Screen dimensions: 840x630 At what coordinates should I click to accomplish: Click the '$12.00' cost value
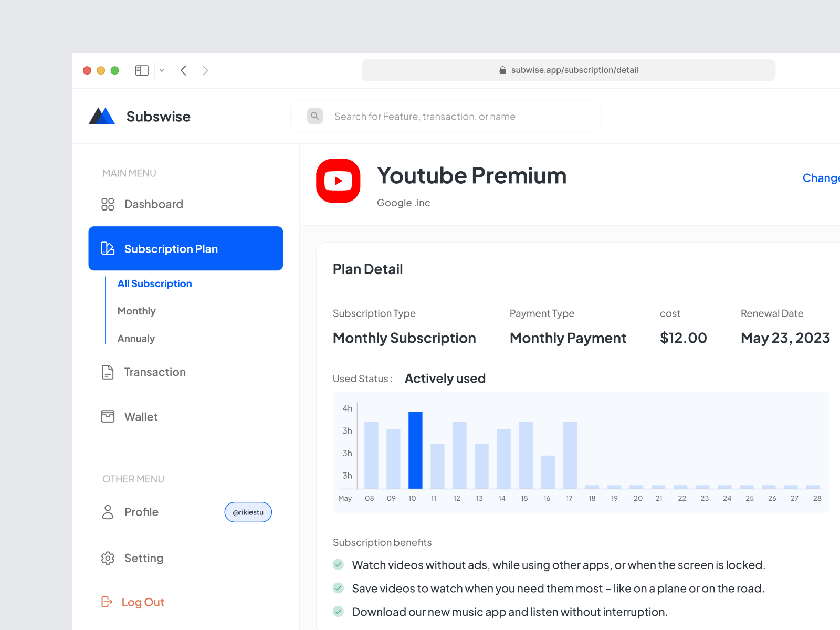click(x=684, y=338)
